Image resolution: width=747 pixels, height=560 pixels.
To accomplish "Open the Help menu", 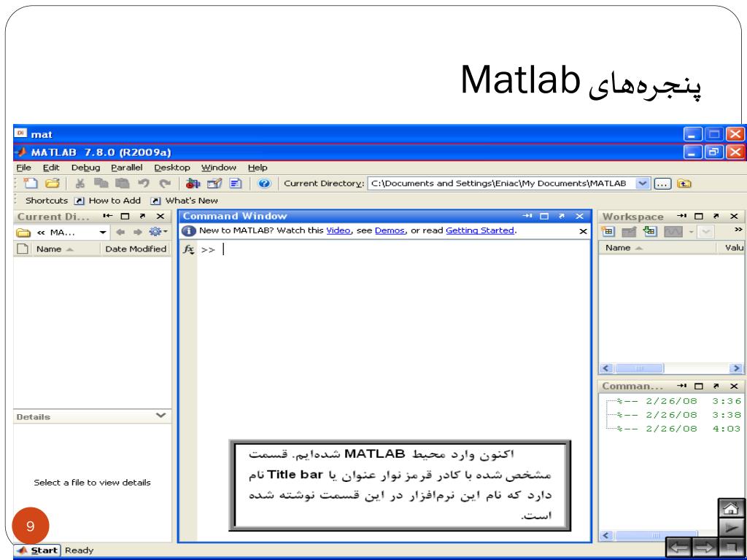I will [258, 168].
